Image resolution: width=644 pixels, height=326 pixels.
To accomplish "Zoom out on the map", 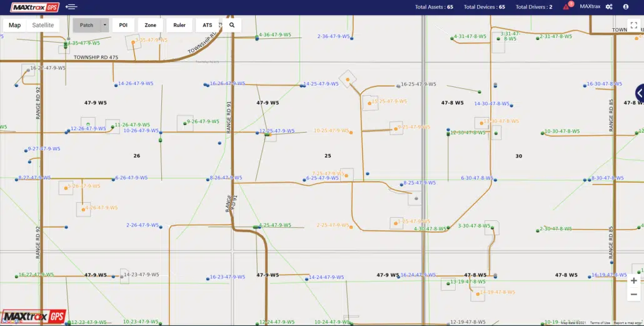I will [x=633, y=294].
